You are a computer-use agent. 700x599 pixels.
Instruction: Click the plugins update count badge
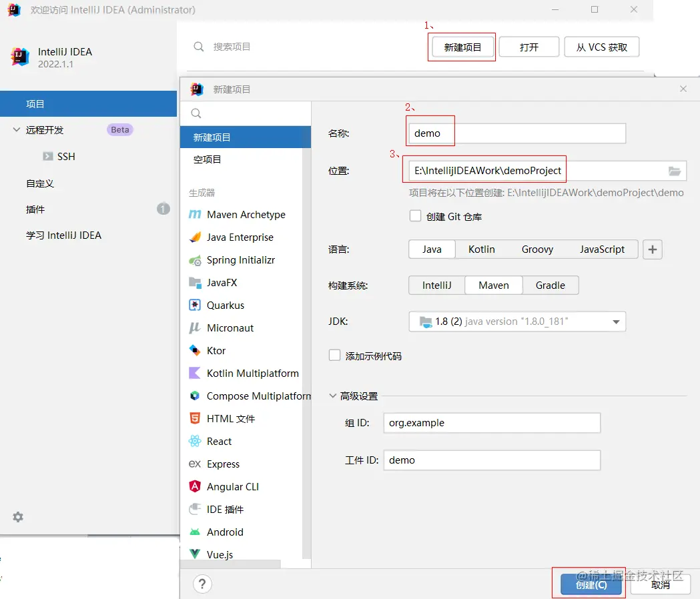point(163,208)
